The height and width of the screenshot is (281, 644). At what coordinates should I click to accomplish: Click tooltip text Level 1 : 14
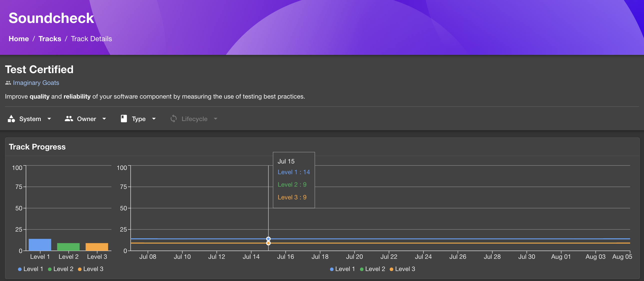coord(294,172)
